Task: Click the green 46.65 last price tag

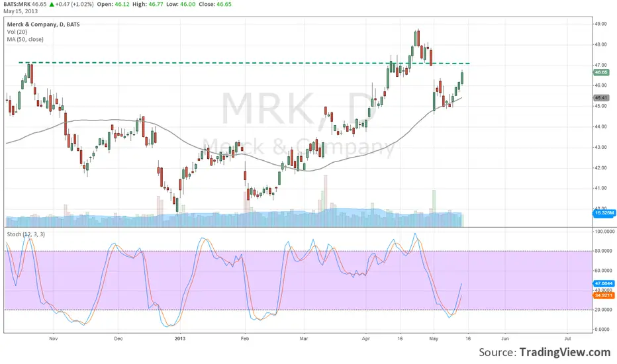Action: point(601,72)
